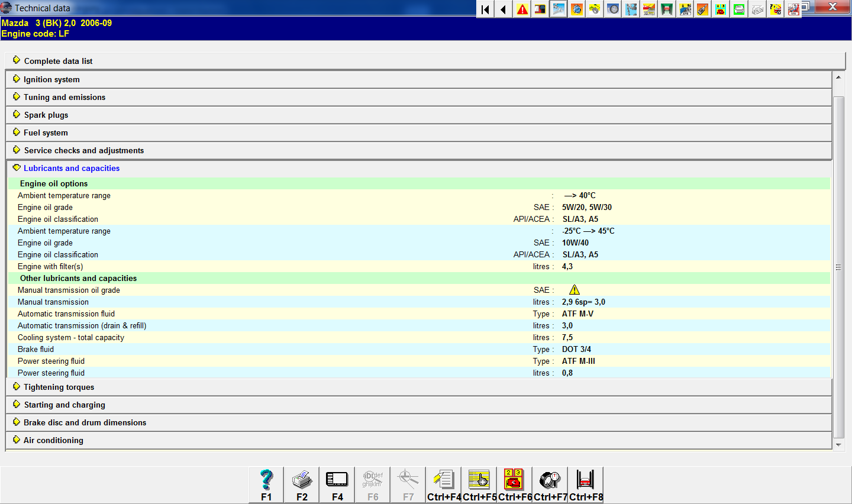
Task: Click the vehicle lift toolbar icon
Action: 667,9
